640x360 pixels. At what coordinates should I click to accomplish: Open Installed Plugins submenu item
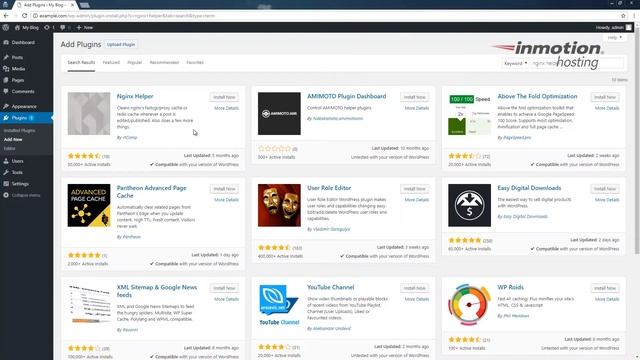pos(19,131)
